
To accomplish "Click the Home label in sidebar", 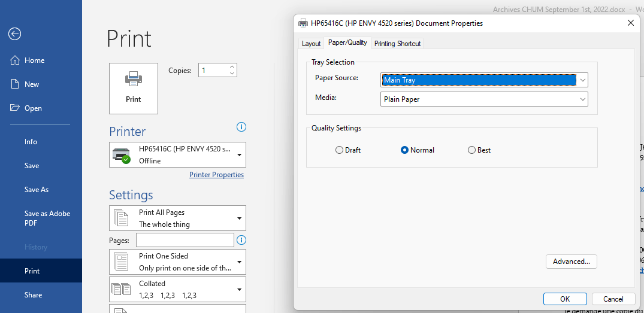I will tap(35, 60).
